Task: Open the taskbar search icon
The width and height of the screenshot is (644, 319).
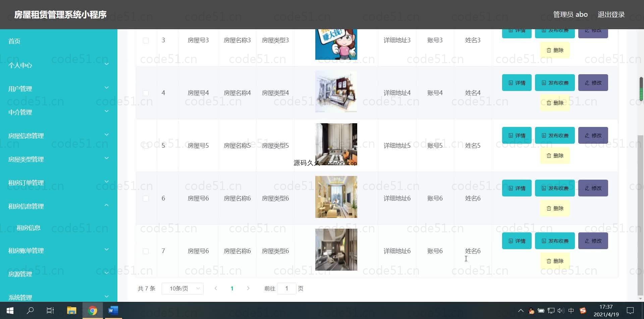Action: tap(30, 311)
